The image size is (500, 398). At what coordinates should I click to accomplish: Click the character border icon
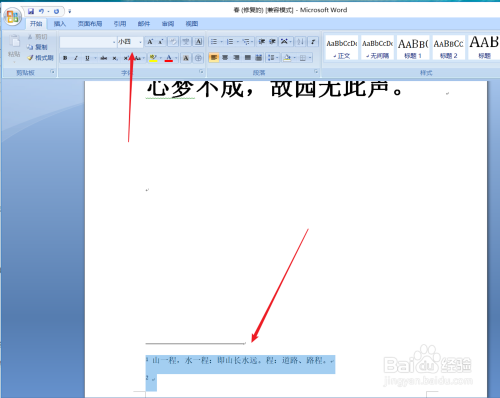point(198,42)
